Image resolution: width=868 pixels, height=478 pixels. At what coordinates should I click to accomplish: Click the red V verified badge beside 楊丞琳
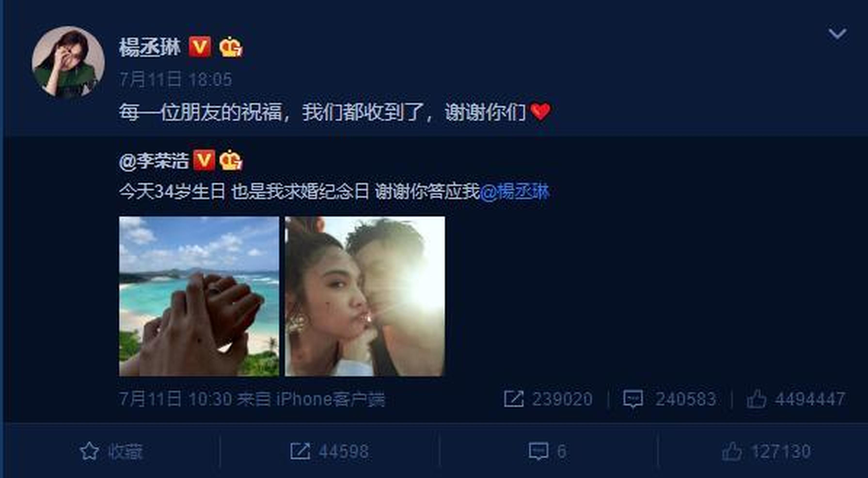tap(200, 47)
